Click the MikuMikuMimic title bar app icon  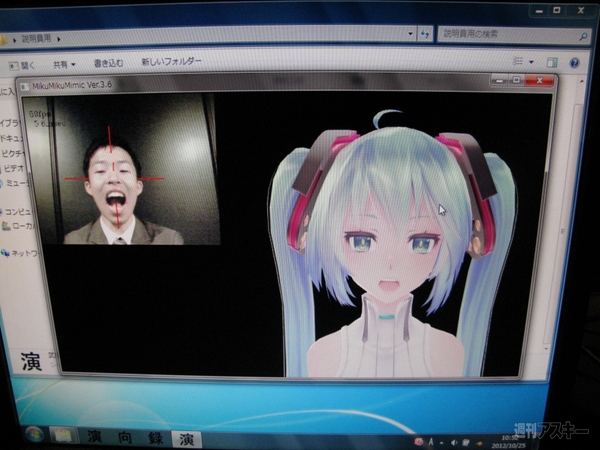[25, 87]
